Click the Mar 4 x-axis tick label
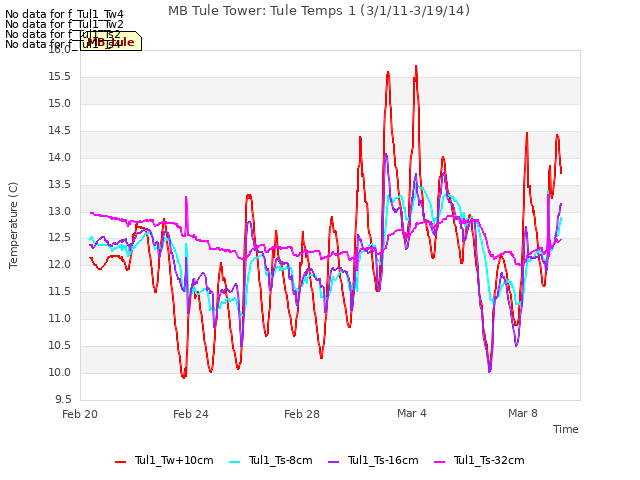 click(412, 413)
